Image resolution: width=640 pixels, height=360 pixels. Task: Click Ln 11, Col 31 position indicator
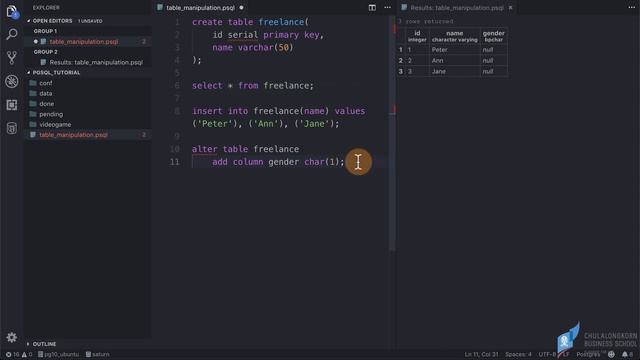pyautogui.click(x=481, y=354)
